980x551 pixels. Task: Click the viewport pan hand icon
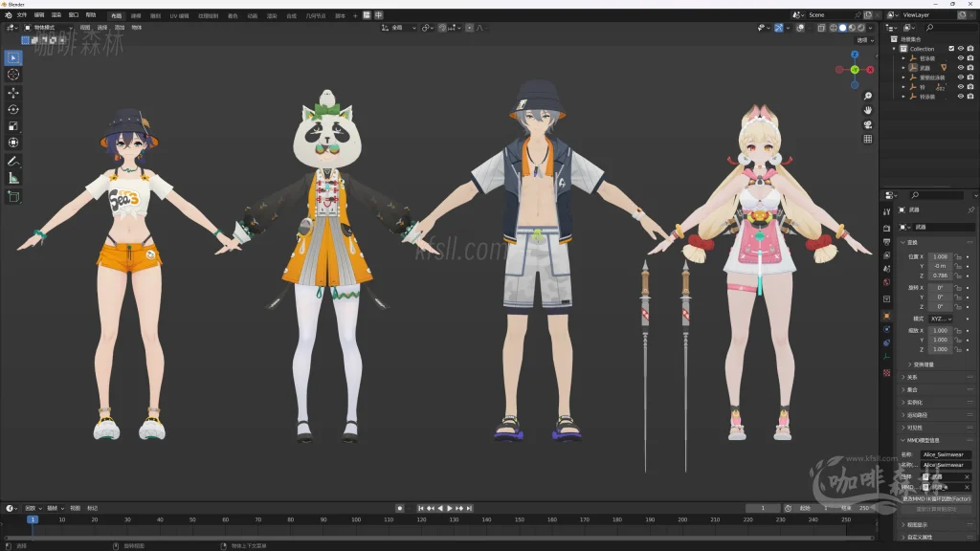coord(867,111)
